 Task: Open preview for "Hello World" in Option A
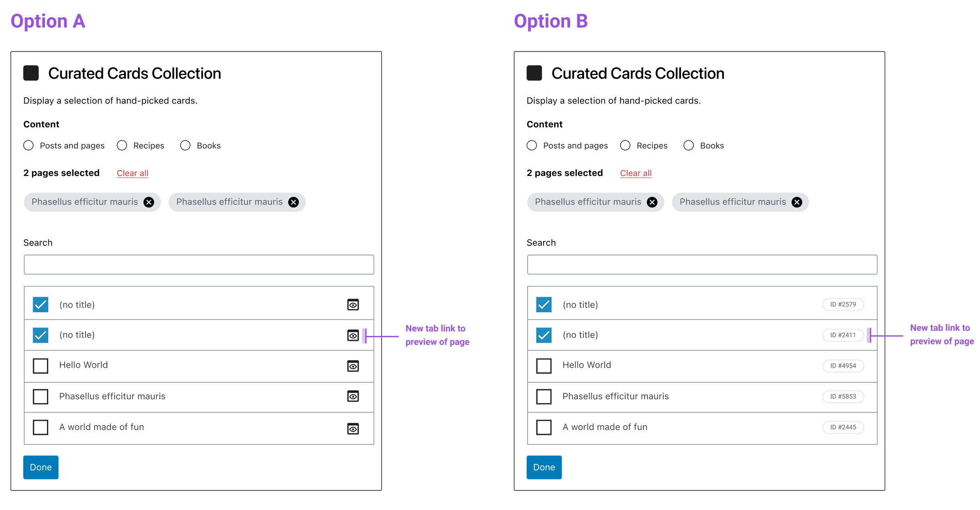coord(353,366)
